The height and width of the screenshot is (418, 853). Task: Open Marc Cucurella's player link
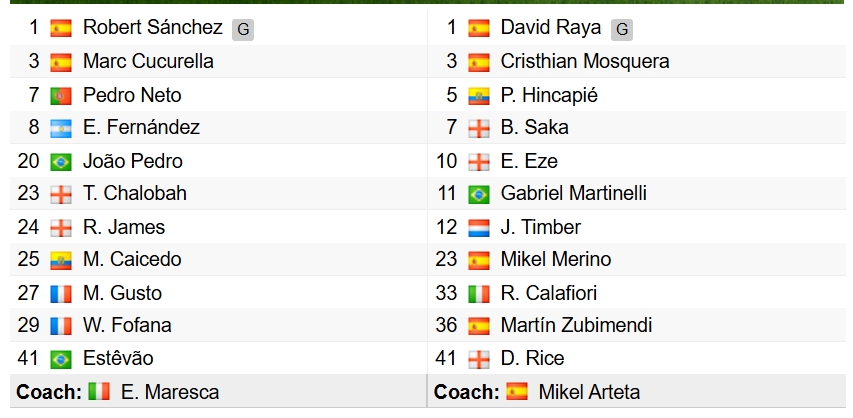(x=148, y=62)
